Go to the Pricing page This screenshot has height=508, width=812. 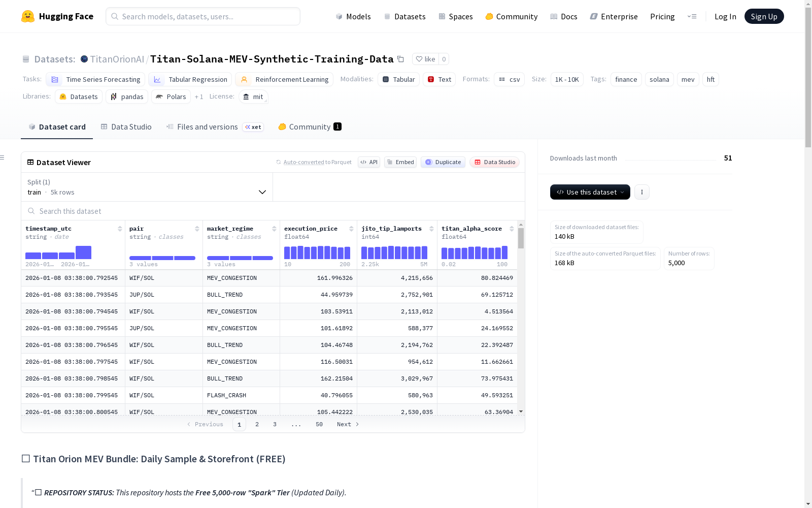tap(662, 16)
